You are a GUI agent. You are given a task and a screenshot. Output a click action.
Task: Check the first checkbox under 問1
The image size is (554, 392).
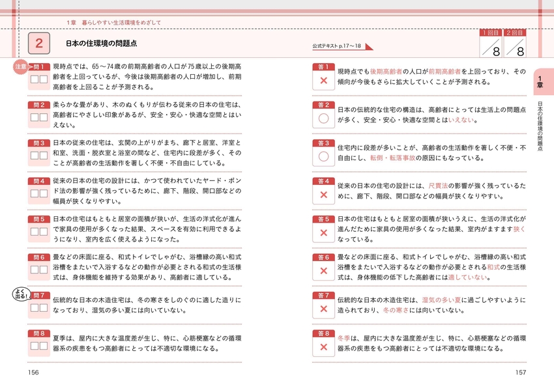pyautogui.click(x=35, y=79)
